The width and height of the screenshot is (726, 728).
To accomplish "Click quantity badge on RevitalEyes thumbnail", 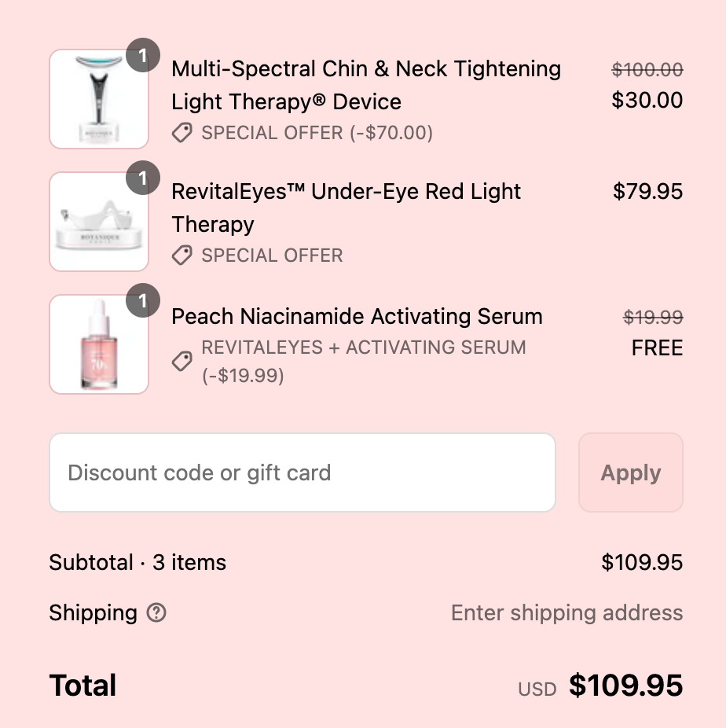I will tap(142, 178).
